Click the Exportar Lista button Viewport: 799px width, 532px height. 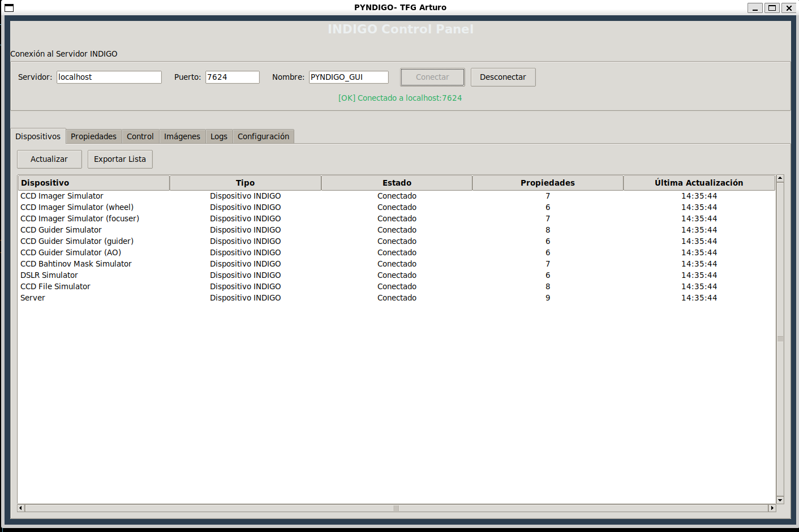[x=120, y=159]
